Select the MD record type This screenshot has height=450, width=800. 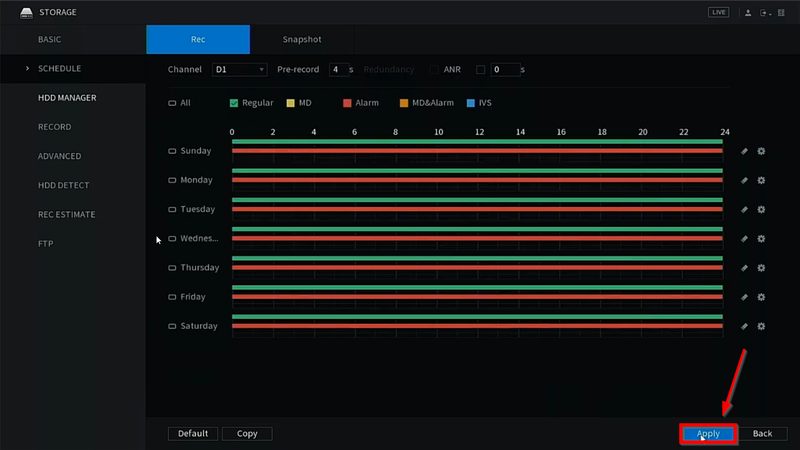(290, 103)
